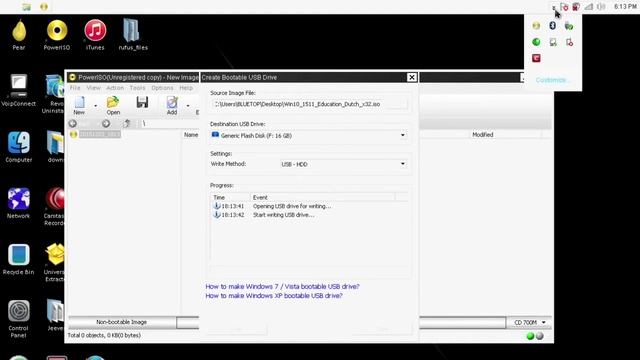Click the Add files toolbar icon
The height and width of the screenshot is (360, 640).
tap(172, 106)
